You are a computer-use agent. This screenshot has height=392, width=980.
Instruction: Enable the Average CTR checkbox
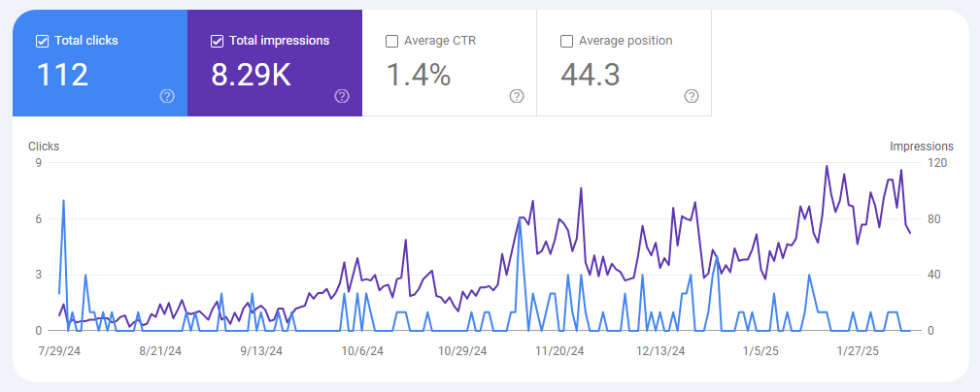(391, 41)
